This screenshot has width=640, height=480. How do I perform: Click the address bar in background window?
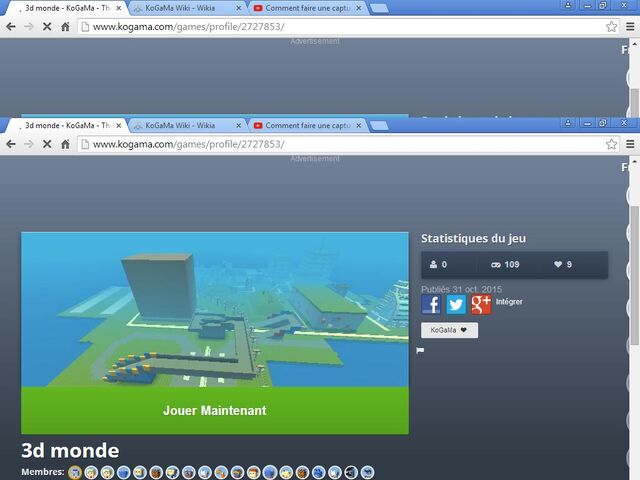point(341,27)
